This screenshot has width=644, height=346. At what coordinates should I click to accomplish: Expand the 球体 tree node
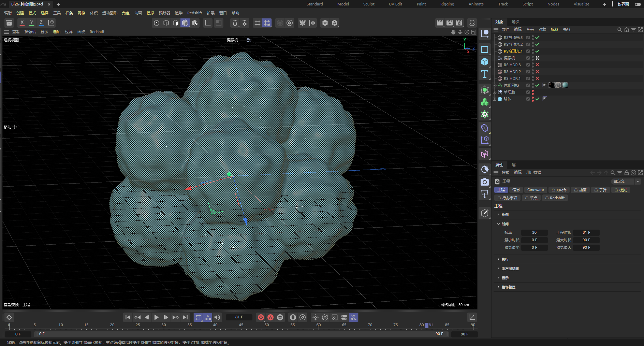(x=495, y=99)
